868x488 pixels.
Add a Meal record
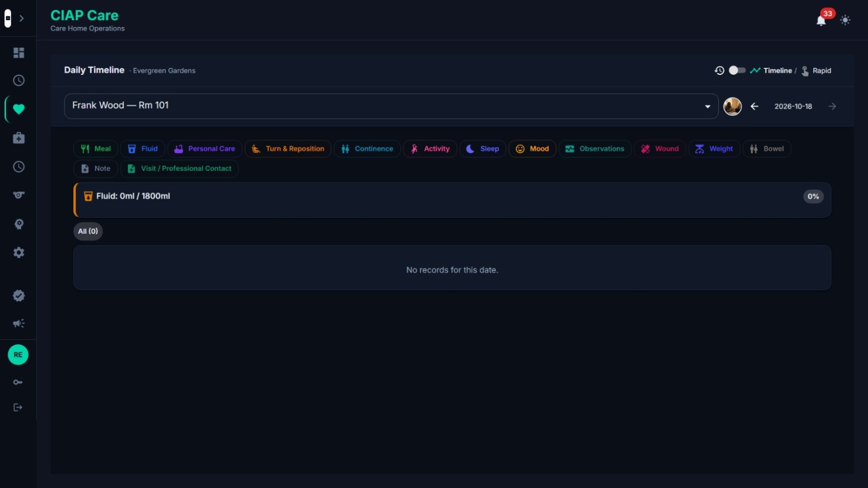(95, 149)
